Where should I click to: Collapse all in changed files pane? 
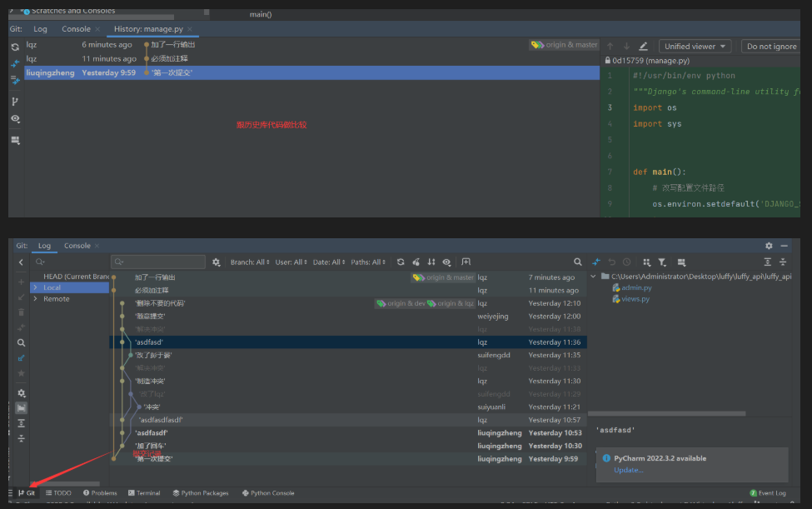(783, 262)
